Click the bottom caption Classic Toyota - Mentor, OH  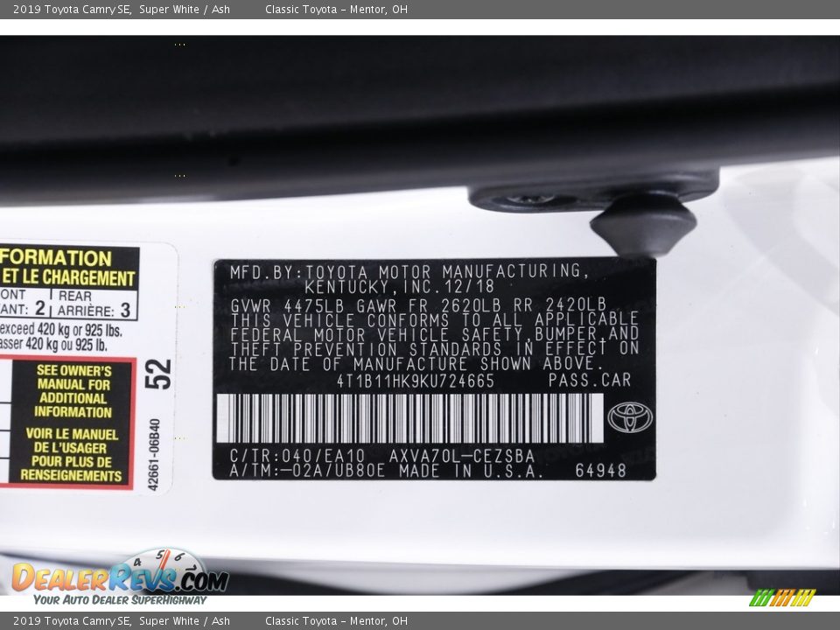(x=336, y=621)
